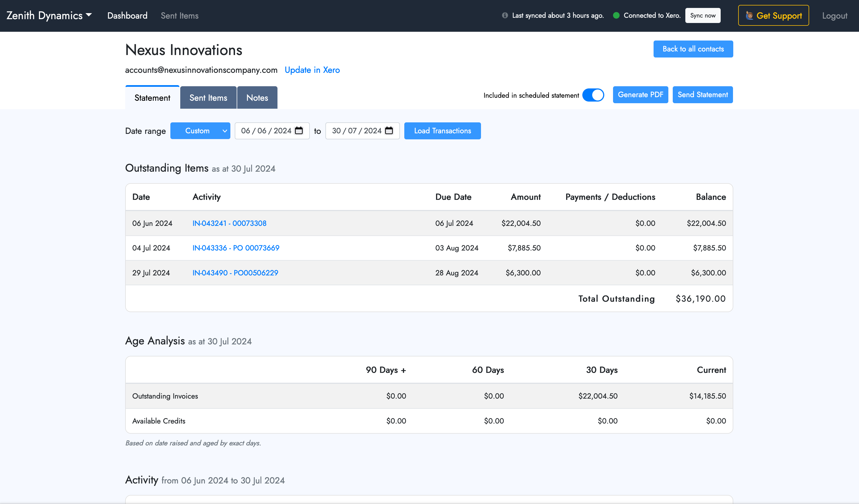
Task: Toggle Included in scheduled statement switch
Action: click(x=593, y=95)
